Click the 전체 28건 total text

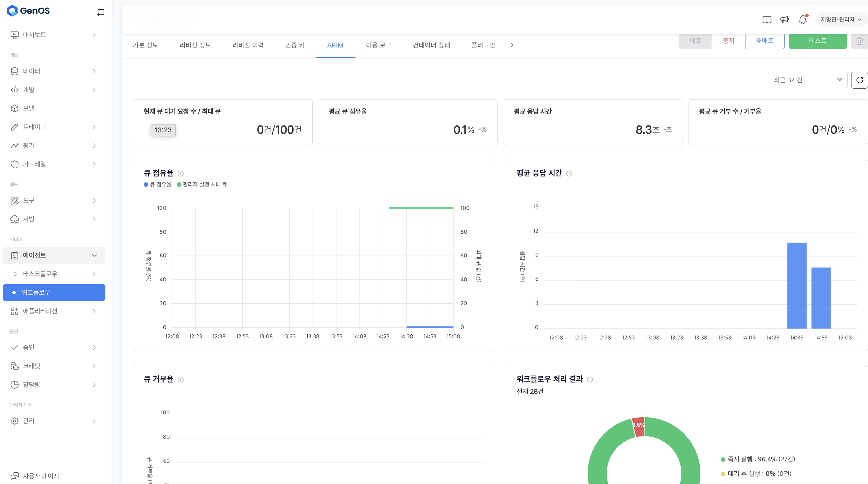tap(530, 392)
